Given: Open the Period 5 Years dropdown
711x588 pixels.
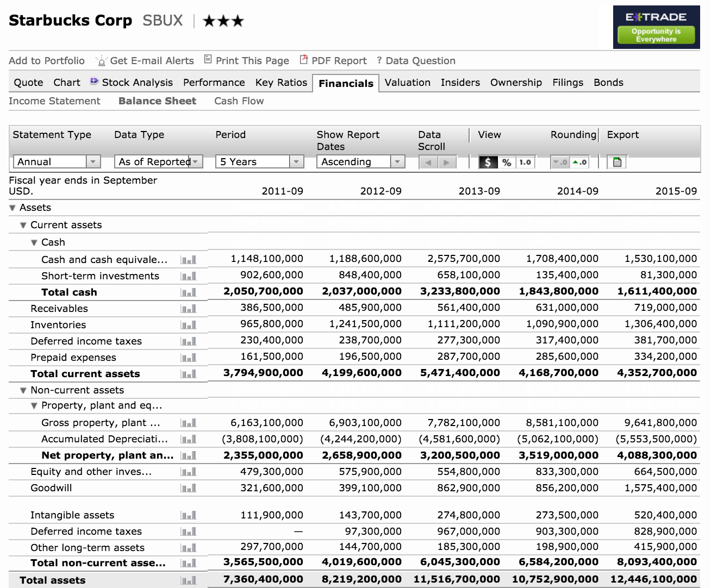Looking at the screenshot, I should pos(259,161).
